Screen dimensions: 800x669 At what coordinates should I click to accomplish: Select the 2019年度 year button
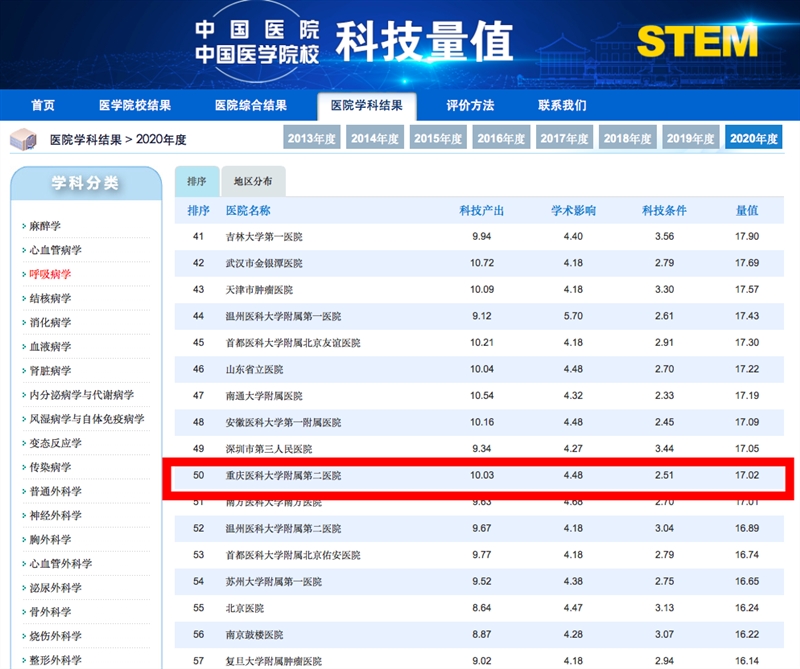(x=691, y=139)
